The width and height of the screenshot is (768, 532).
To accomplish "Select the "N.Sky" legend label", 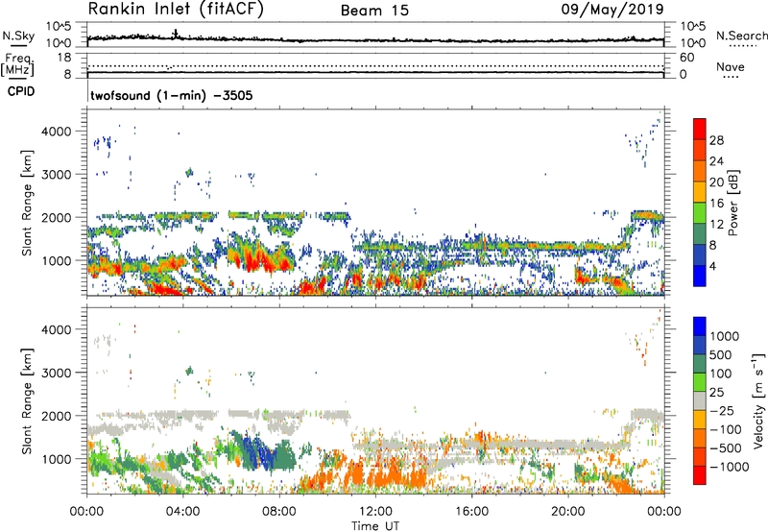I will pos(18,36).
